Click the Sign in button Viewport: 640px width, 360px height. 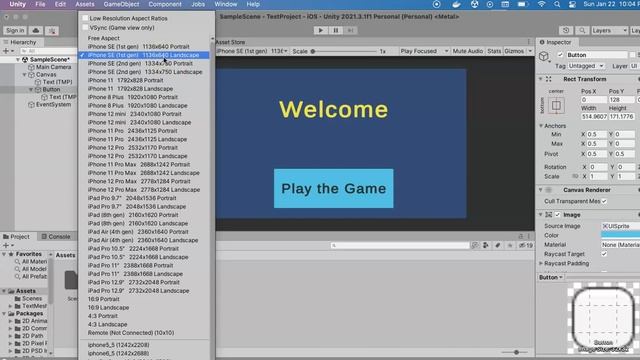click(15, 31)
